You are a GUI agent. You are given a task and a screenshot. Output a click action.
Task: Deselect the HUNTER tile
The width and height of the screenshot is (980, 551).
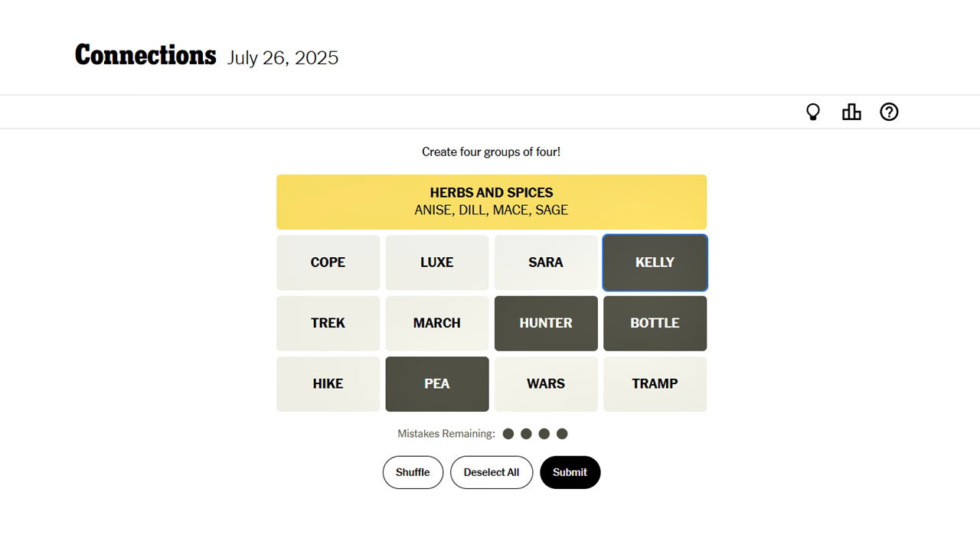[546, 323]
